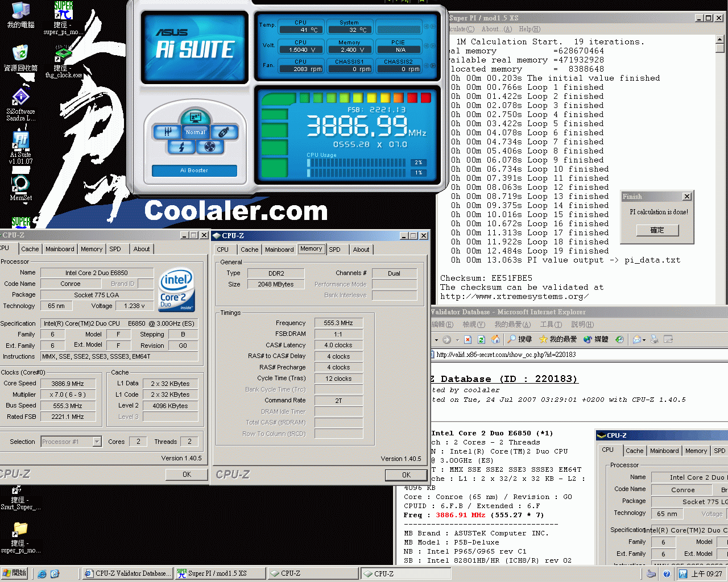This screenshot has height=582, width=728.
Task: Click the right arrow beside the Temp row
Action: tap(433, 27)
